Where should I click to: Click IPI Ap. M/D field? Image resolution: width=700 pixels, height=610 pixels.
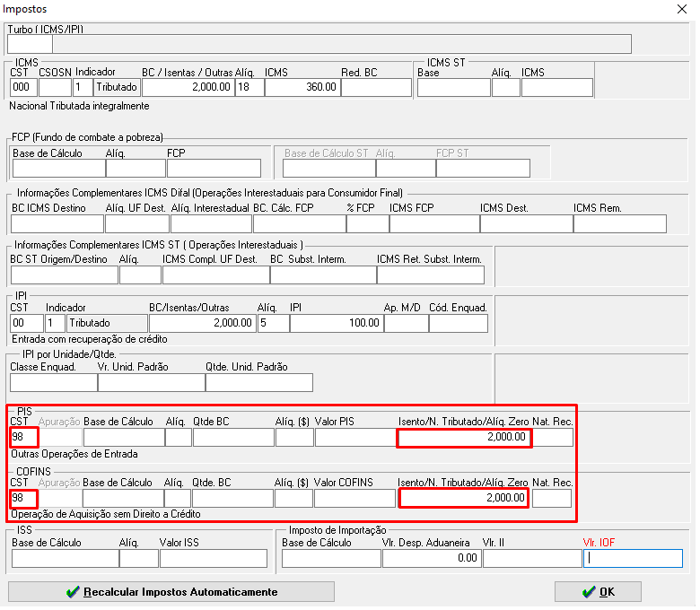(x=407, y=323)
